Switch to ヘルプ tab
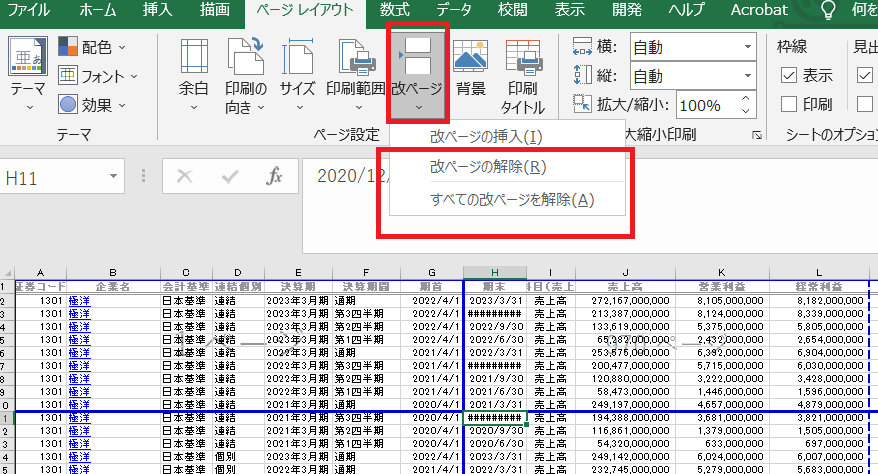This screenshot has width=878, height=474. pos(686,10)
